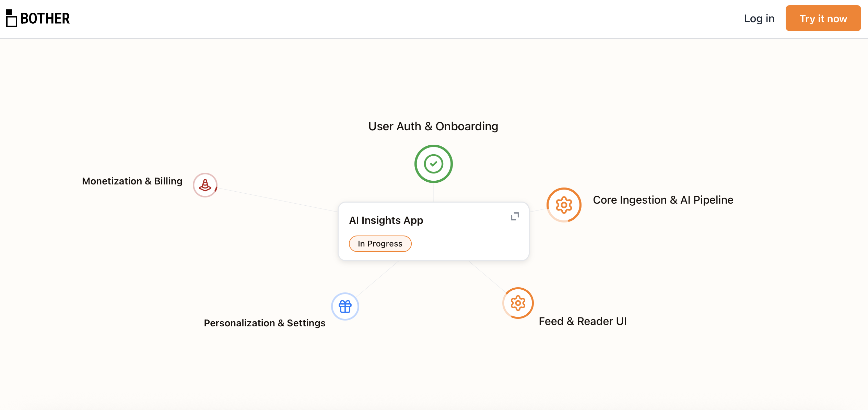Select the AI Insights App card title
Screen dimensions: 868x410
pos(386,220)
